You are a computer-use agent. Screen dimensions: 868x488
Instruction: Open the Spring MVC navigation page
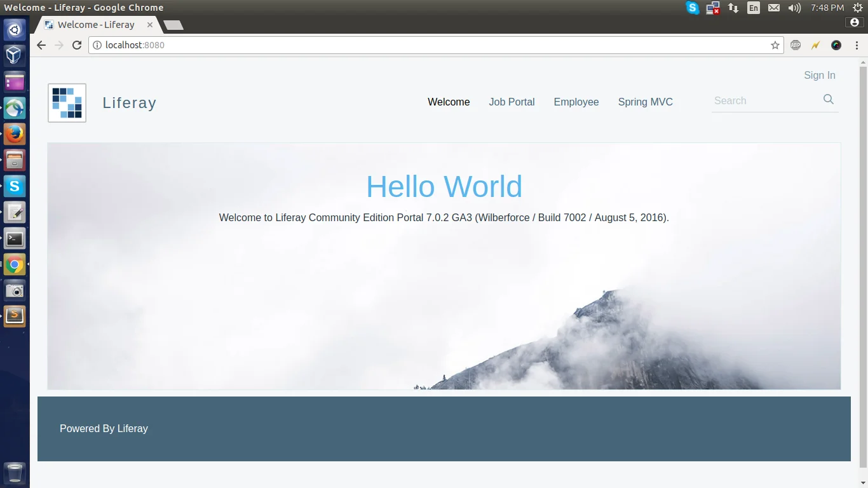click(x=645, y=102)
